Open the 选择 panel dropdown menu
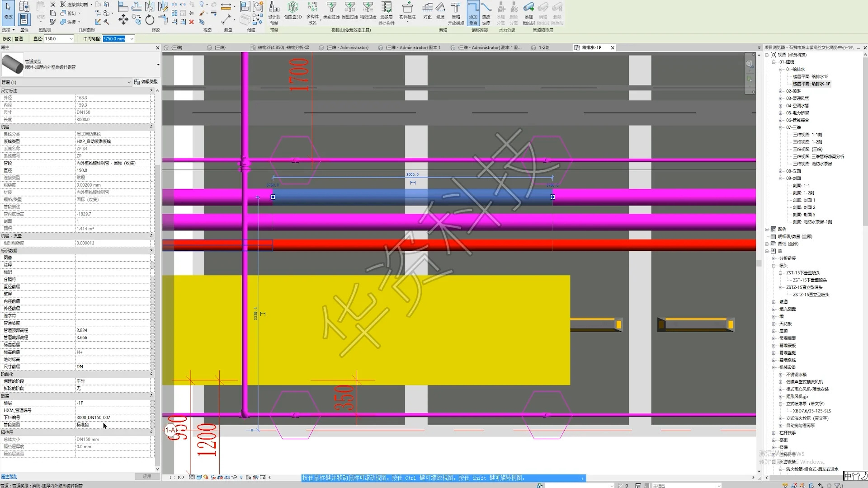 (8, 30)
